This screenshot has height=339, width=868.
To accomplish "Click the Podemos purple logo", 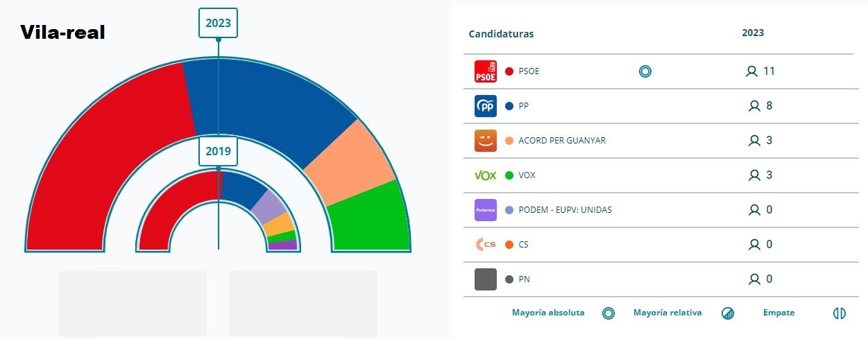I will coord(486,210).
